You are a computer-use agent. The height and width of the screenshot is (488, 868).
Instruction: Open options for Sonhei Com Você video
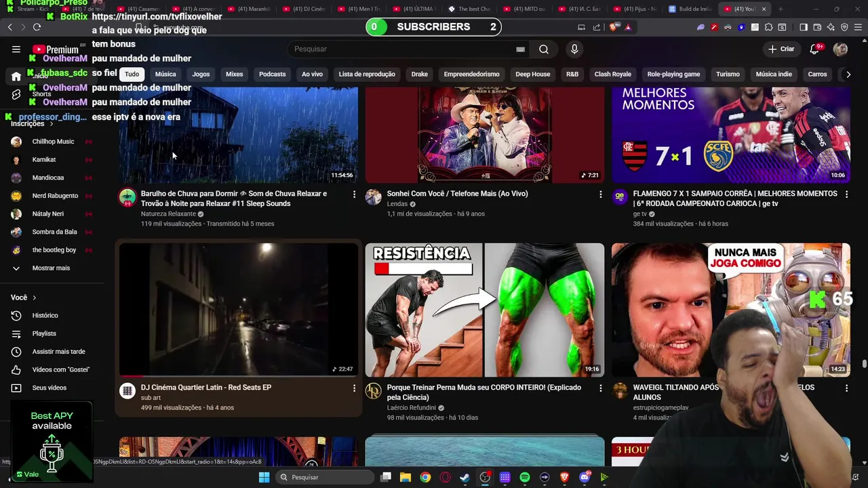click(x=600, y=195)
